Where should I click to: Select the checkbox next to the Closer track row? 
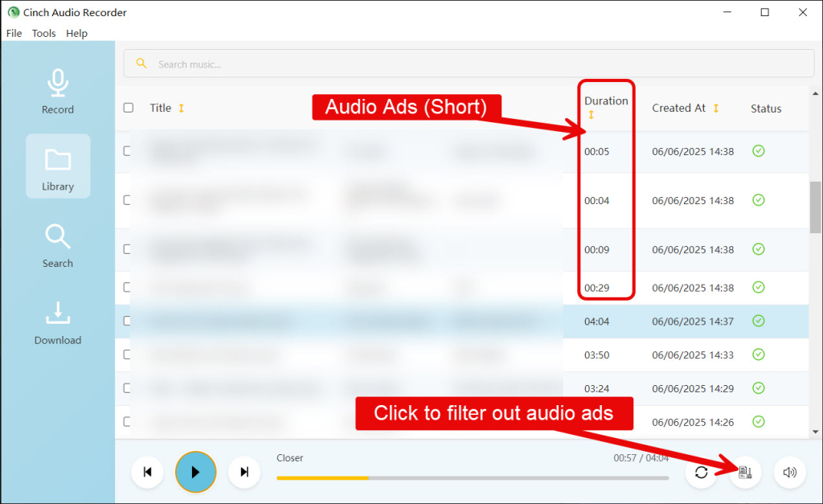(x=128, y=321)
